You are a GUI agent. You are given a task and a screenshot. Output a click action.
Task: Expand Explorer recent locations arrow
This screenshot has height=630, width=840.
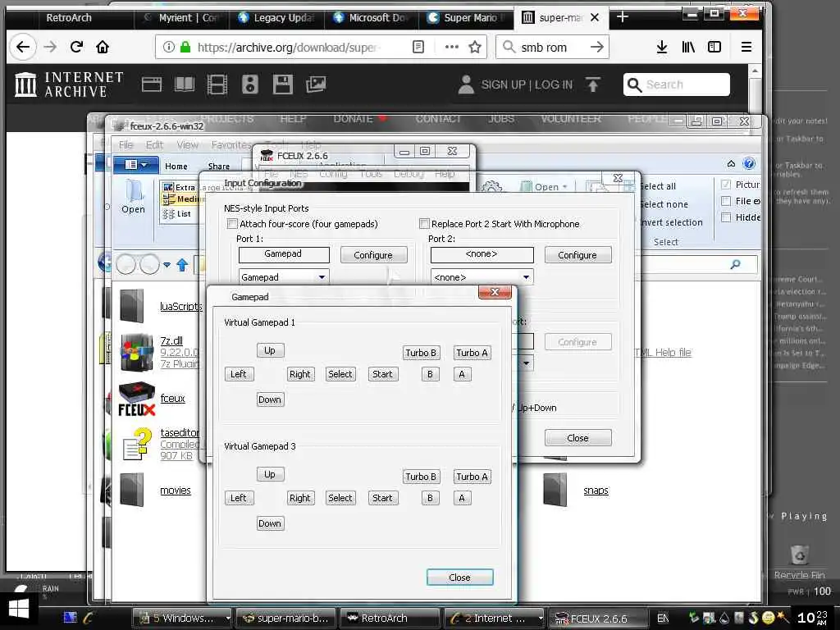[167, 265]
